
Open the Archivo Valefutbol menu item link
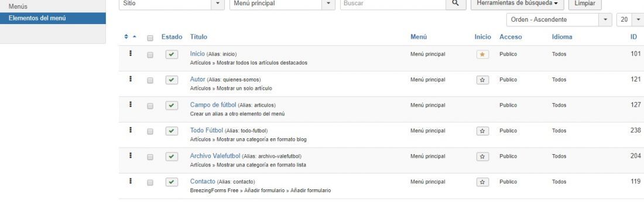[x=215, y=156]
